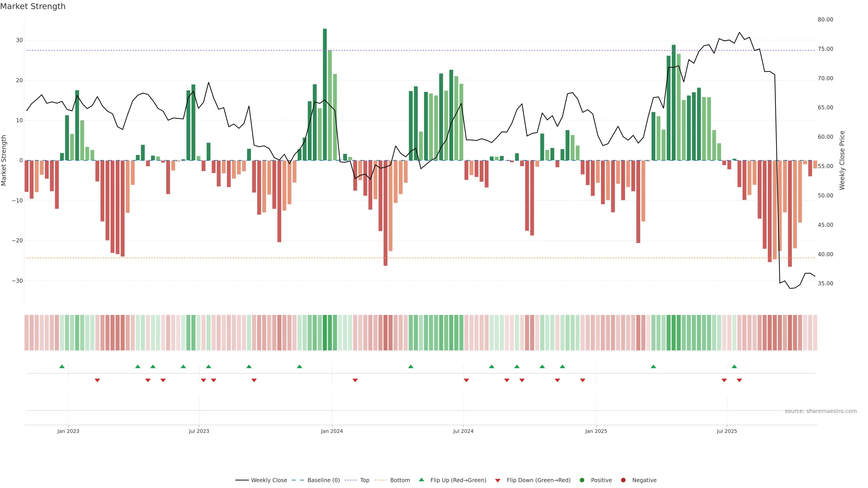Click the green Positive legend circle
Image resolution: width=868 pixels, height=488 pixels.
coord(582,480)
